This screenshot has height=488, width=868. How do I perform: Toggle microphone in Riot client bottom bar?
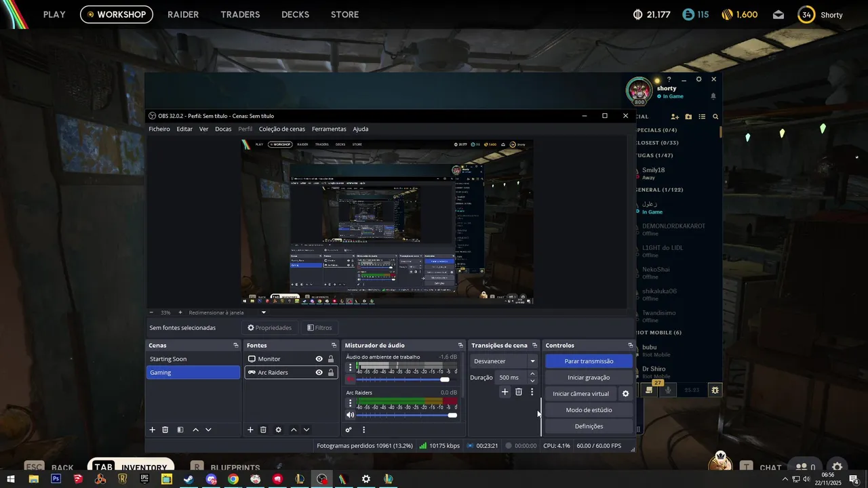[668, 390]
